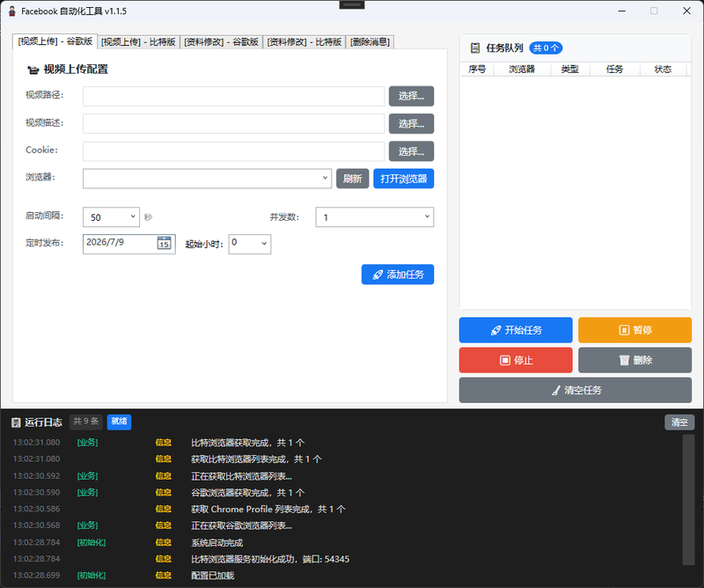Click the 打开浏览器 button

point(404,179)
